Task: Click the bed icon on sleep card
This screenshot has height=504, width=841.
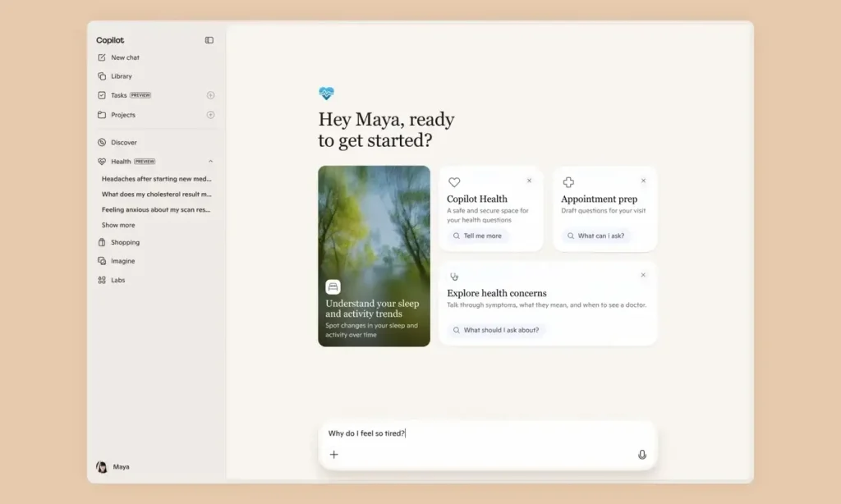Action: coord(333,286)
